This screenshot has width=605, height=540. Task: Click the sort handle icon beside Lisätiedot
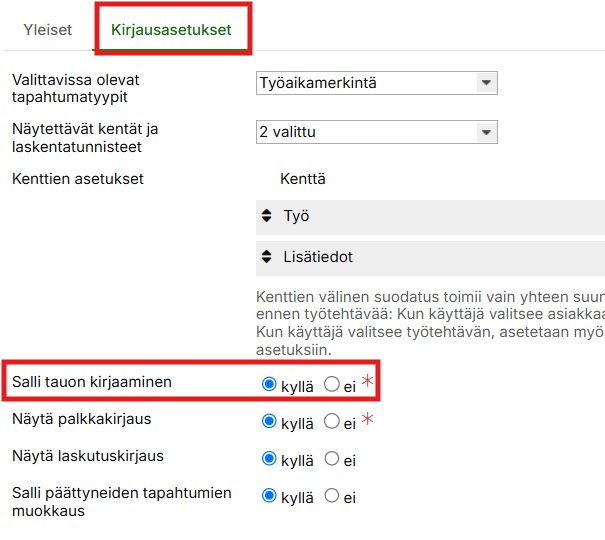[x=267, y=257]
